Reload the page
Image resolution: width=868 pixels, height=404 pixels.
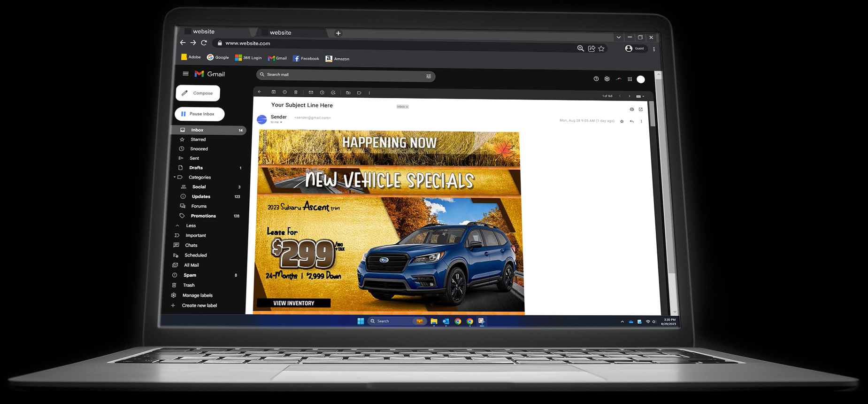204,43
